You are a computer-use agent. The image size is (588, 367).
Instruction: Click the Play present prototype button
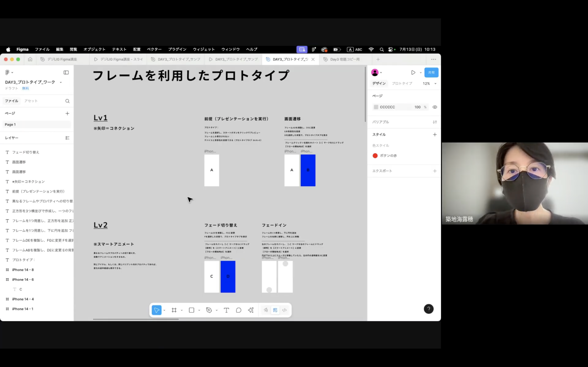[413, 72]
